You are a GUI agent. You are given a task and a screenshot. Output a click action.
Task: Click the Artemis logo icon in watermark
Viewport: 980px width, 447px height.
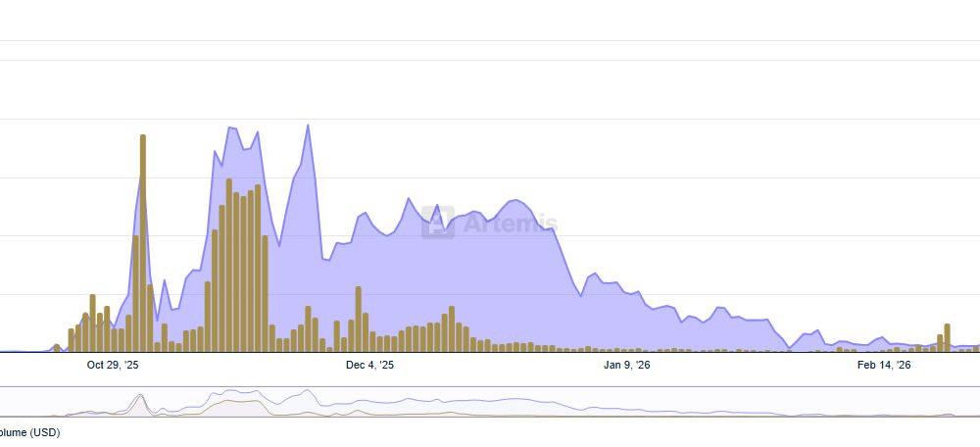click(x=438, y=223)
